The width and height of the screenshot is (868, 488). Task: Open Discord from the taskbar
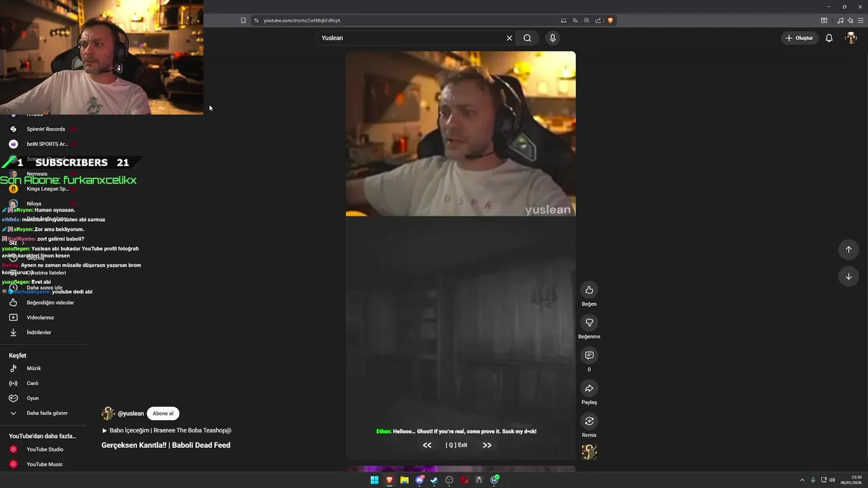pos(419,480)
